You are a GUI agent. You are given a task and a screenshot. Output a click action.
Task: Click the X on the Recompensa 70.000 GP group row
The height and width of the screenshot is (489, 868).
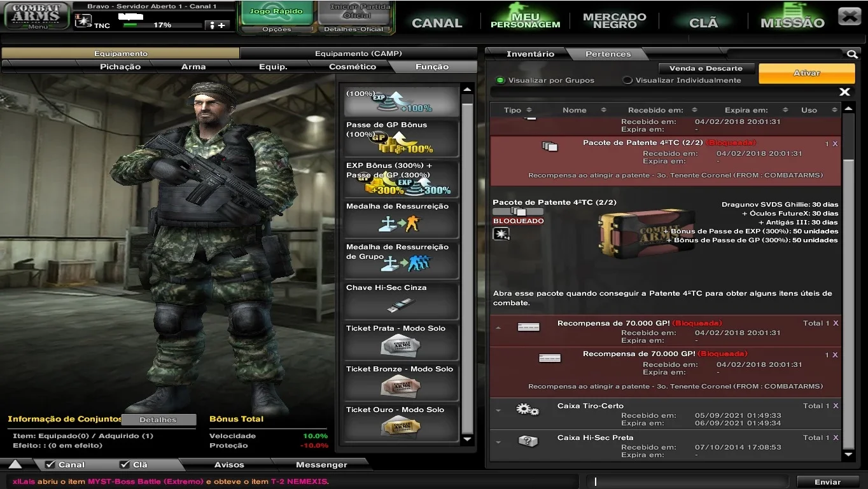[836, 323]
